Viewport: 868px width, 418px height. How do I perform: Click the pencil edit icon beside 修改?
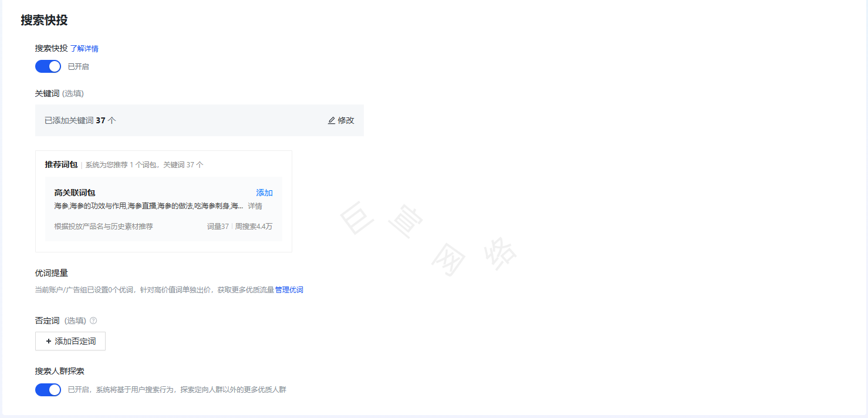[x=332, y=120]
